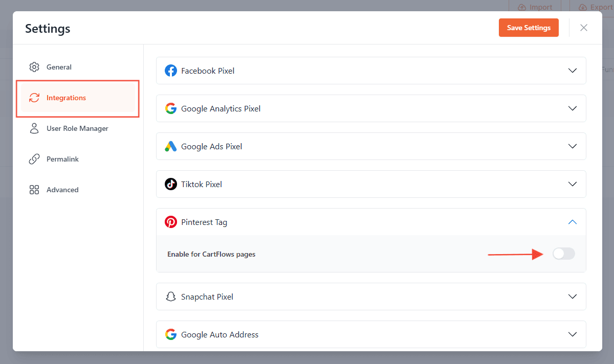Image resolution: width=614 pixels, height=364 pixels.
Task: Expand the Snapchat Pixel section chevron
Action: pos(573,297)
